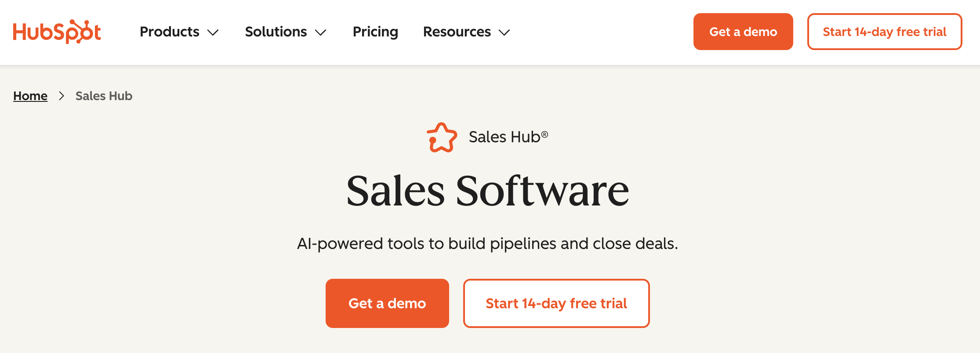Start the 14-day free trial from header
Image resolution: width=980 pixels, height=353 pixels.
884,31
